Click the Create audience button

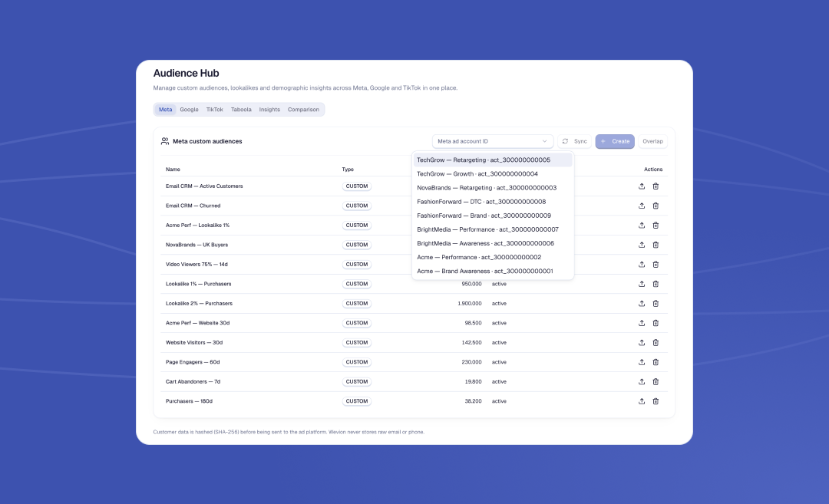615,141
